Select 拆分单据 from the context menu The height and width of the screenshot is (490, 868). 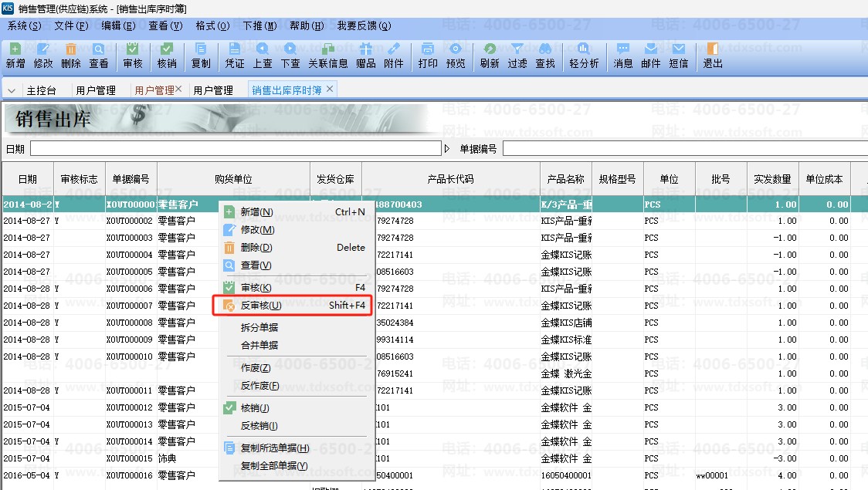pyautogui.click(x=259, y=327)
